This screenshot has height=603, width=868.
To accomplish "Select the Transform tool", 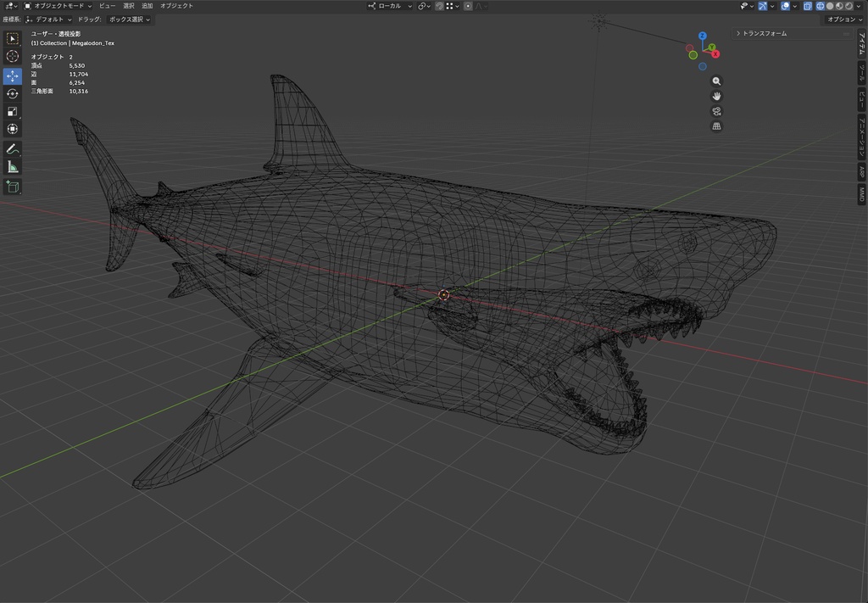I will pos(12,129).
